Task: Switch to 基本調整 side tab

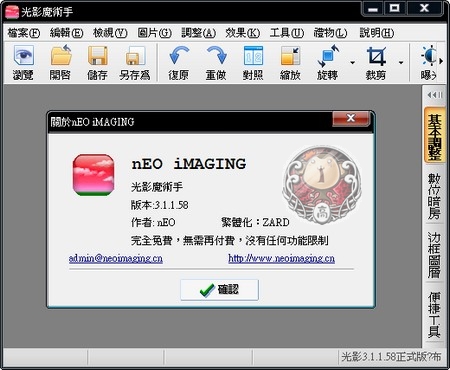Action: pyautogui.click(x=435, y=135)
